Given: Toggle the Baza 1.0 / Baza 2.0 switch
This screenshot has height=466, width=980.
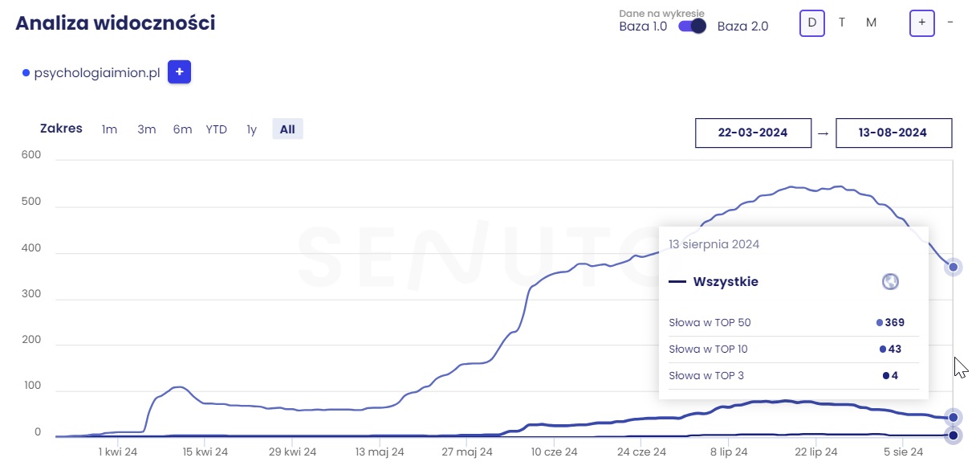Looking at the screenshot, I should pyautogui.click(x=692, y=26).
